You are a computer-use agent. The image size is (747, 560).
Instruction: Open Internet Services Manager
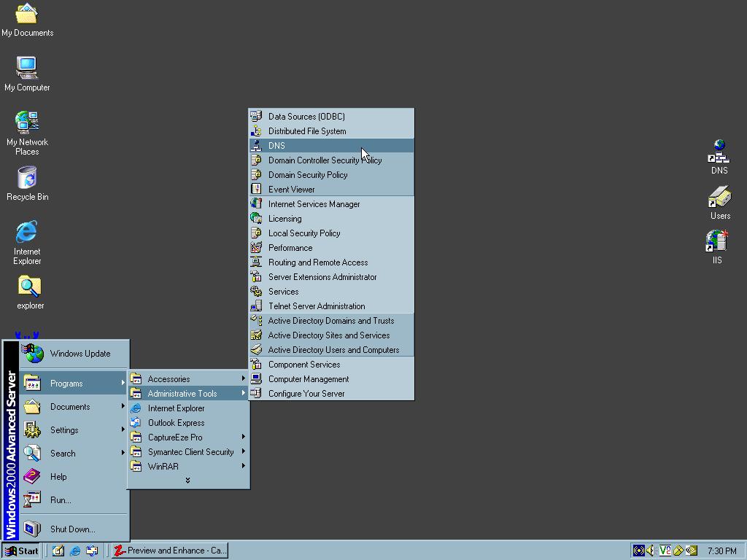(x=332, y=204)
